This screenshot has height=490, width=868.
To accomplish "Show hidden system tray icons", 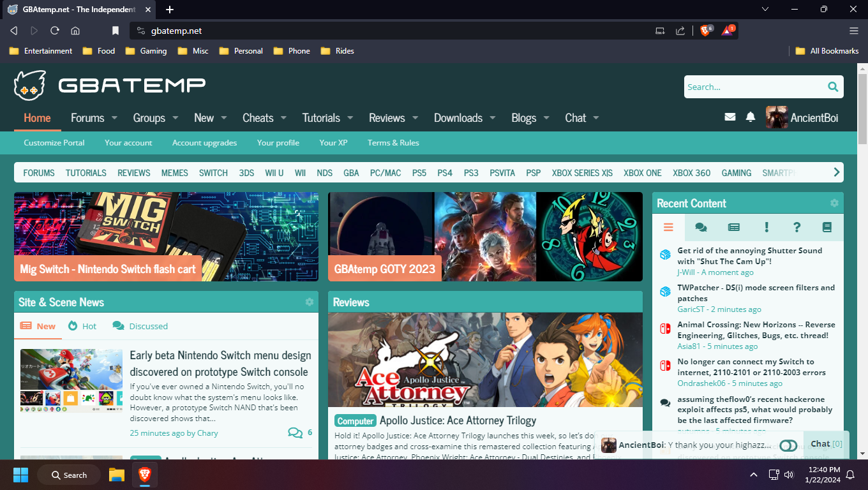I will (x=754, y=475).
